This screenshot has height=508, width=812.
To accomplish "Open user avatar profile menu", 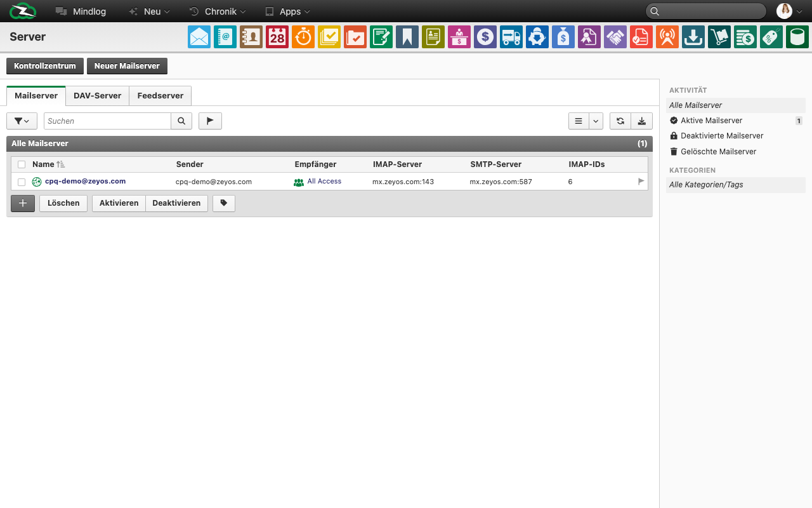I will [x=790, y=11].
